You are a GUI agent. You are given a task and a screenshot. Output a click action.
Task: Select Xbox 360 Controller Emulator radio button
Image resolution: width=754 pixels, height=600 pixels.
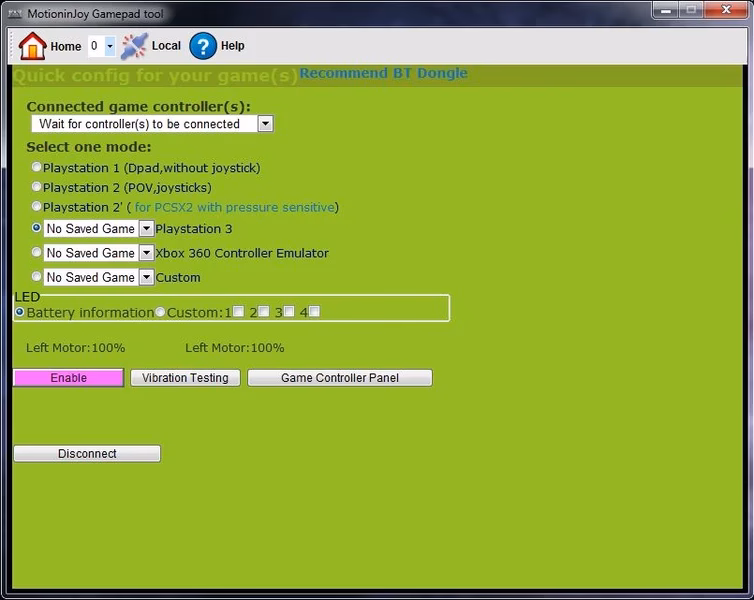pos(37,252)
